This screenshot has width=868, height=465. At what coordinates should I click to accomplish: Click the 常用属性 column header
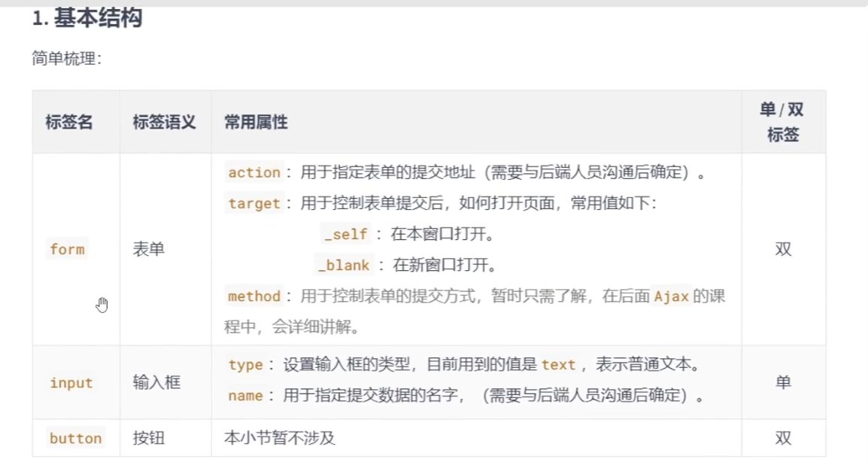256,122
